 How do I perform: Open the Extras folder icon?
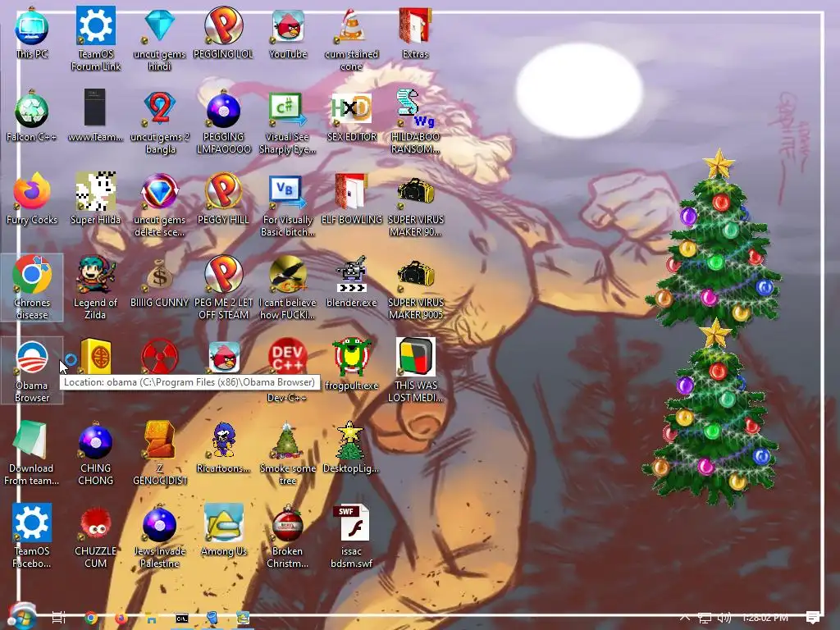pos(415,33)
